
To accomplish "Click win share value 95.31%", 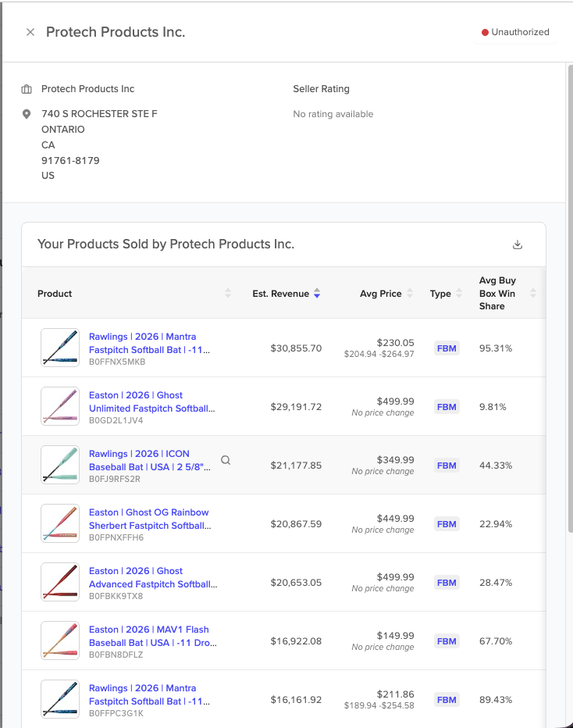I will click(496, 348).
